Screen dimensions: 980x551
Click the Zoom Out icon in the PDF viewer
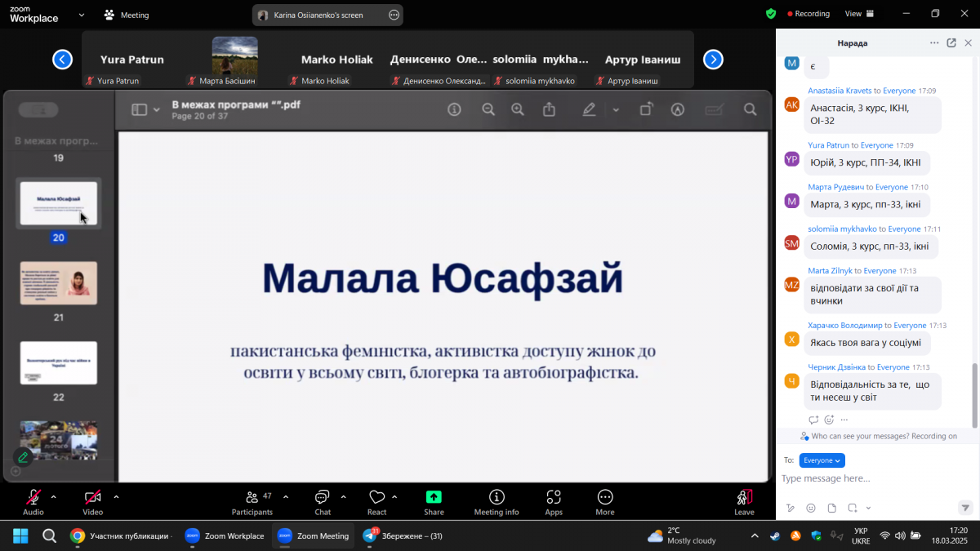pos(488,109)
